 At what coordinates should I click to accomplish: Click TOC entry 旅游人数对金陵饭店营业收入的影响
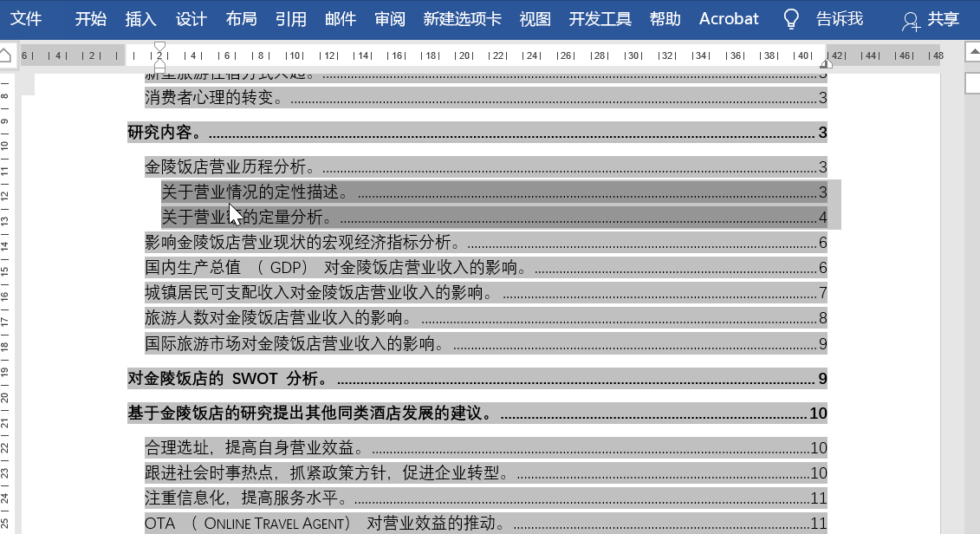pos(277,318)
